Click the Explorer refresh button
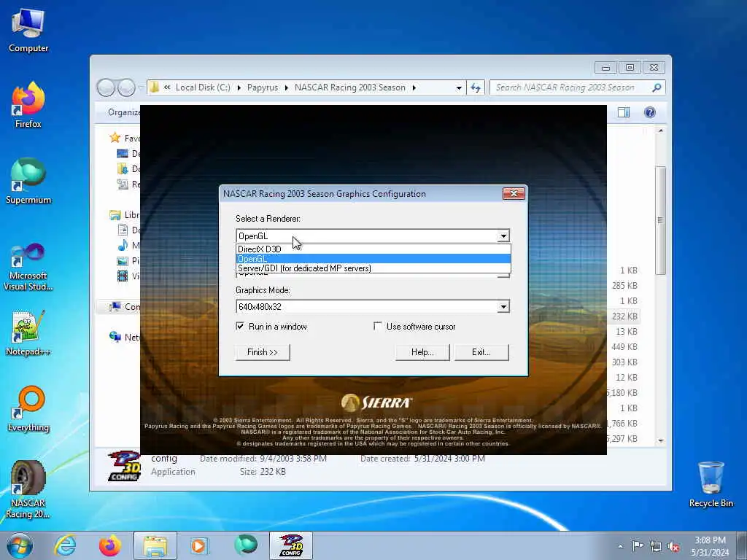747x560 pixels. 476,87
